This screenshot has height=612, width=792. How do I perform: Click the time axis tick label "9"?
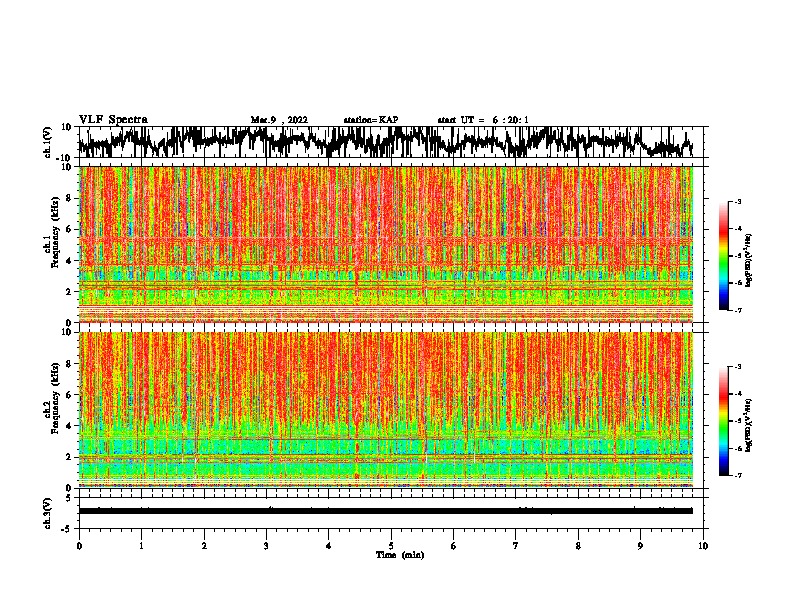[640, 546]
